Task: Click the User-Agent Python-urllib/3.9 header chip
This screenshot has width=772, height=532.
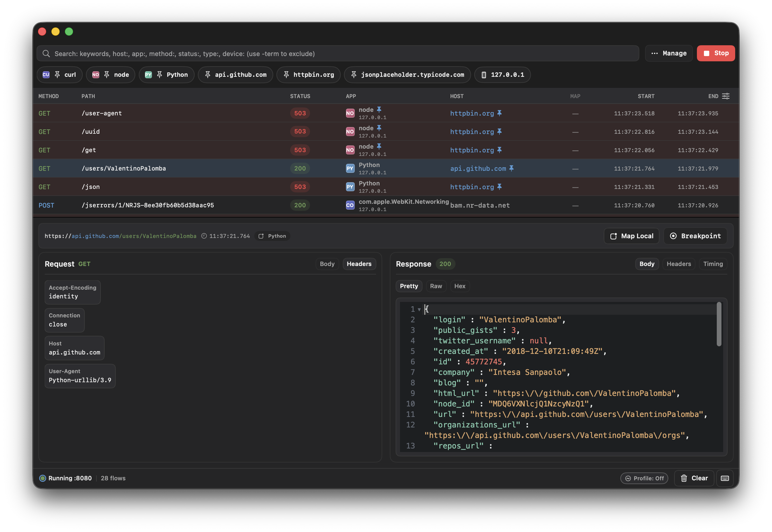Action: 80,376
